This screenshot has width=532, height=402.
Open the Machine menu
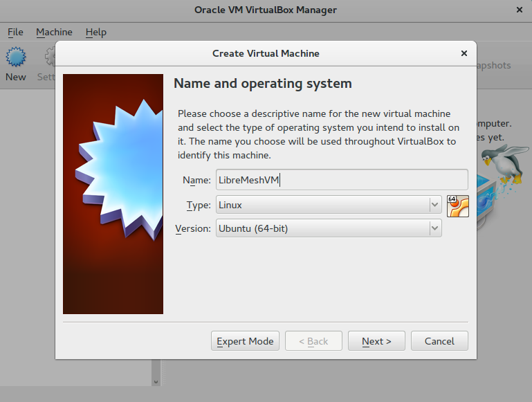54,33
